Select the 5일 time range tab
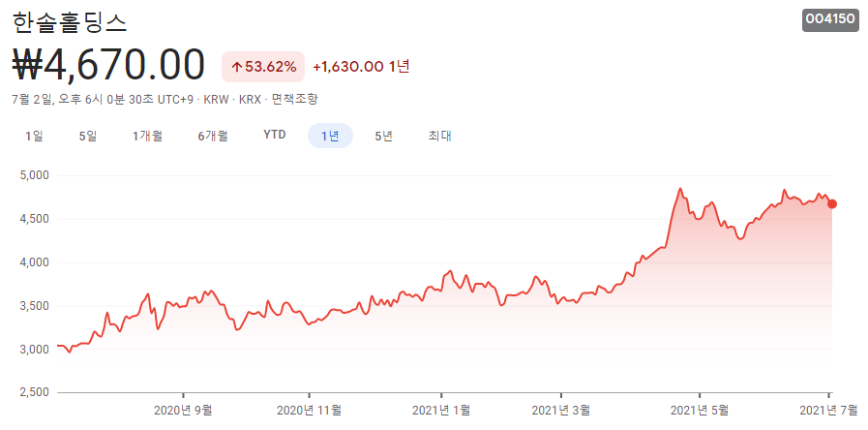The height and width of the screenshot is (430, 868). click(87, 136)
